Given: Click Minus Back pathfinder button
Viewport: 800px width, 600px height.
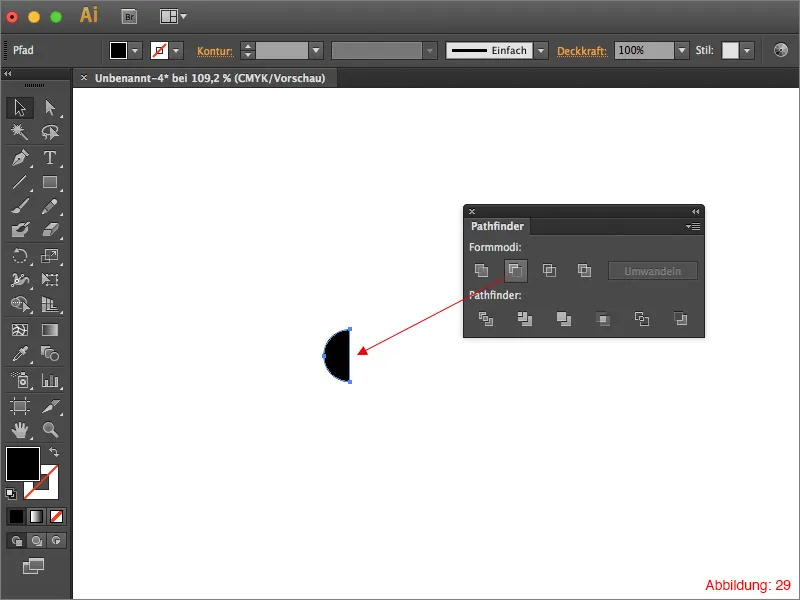Looking at the screenshot, I should coord(681,319).
